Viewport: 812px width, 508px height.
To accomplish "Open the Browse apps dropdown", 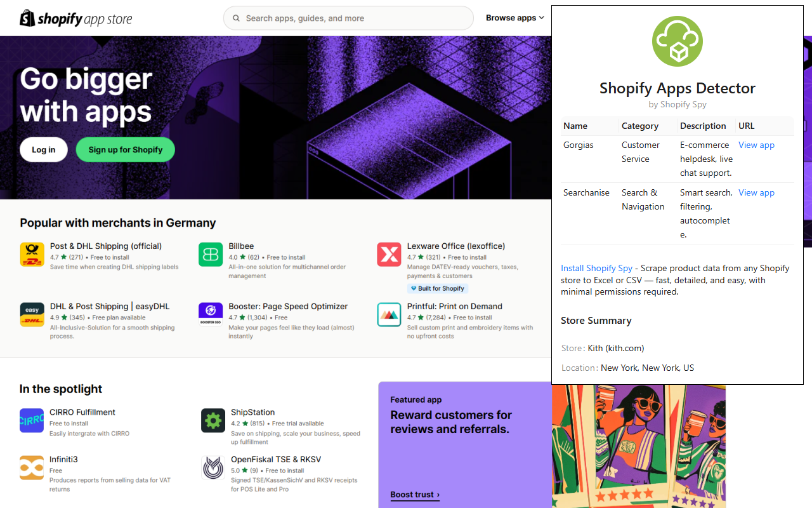I will tap(514, 18).
